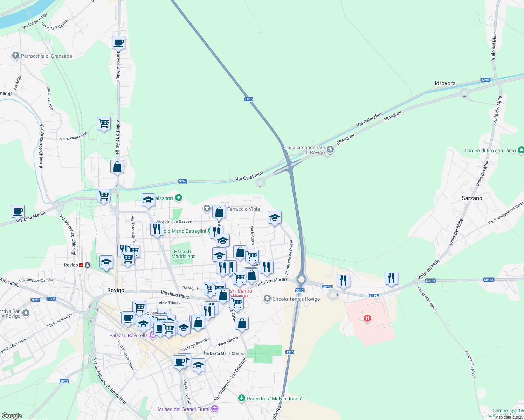Image resolution: width=524 pixels, height=420 pixels.
Task: Click the Campo di tiro con l'arco green marker
Action: click(521, 150)
